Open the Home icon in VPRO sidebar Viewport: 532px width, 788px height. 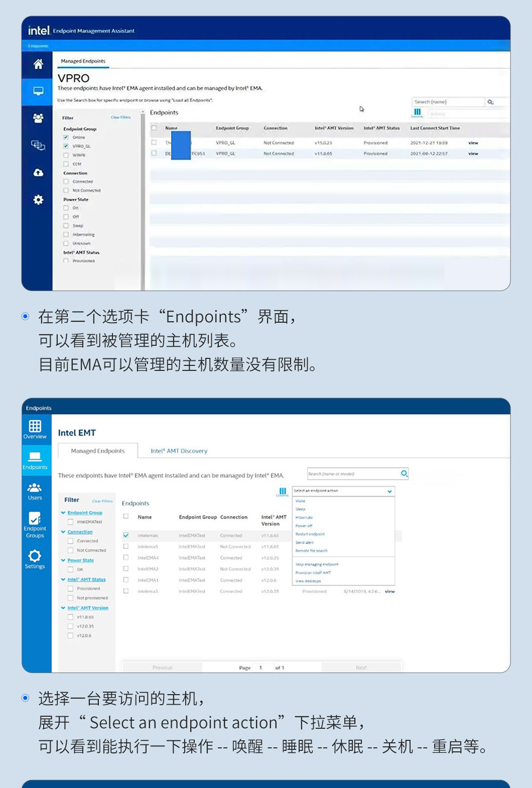[x=38, y=64]
